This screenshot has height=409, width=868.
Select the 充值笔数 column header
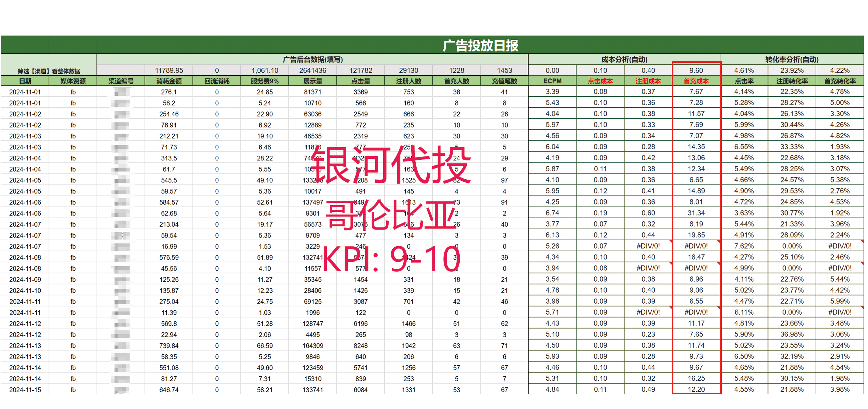[504, 81]
